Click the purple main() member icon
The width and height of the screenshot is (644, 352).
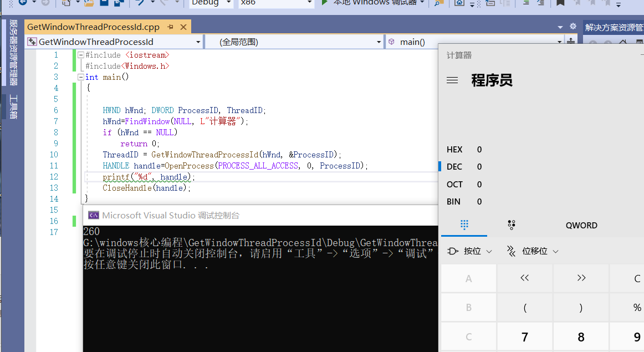[x=391, y=42]
